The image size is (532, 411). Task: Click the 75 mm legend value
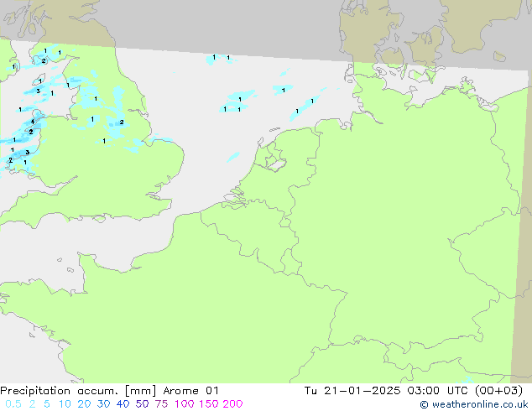pyautogui.click(x=161, y=404)
